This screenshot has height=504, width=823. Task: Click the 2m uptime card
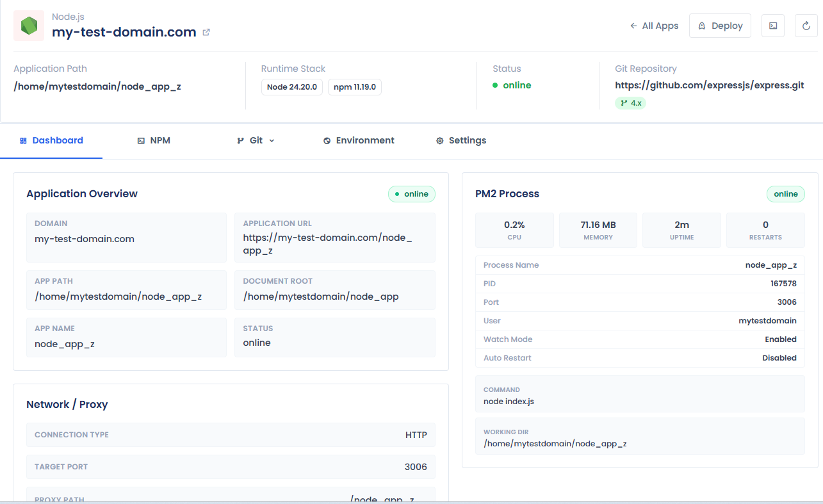(681, 230)
